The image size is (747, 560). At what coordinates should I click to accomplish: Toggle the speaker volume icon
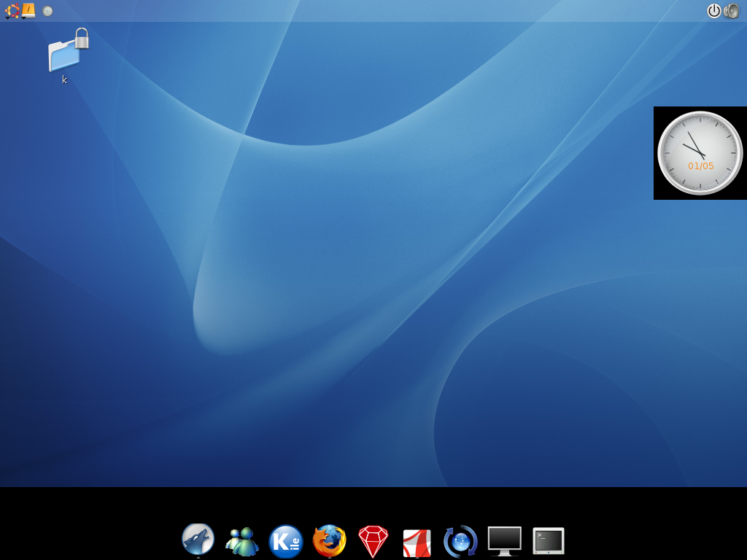tap(732, 11)
